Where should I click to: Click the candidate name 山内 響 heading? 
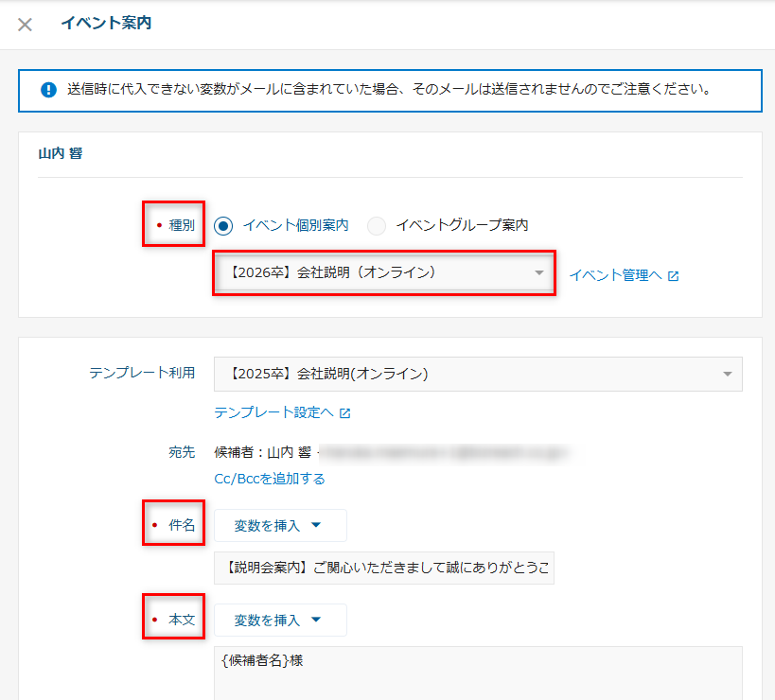(x=60, y=152)
